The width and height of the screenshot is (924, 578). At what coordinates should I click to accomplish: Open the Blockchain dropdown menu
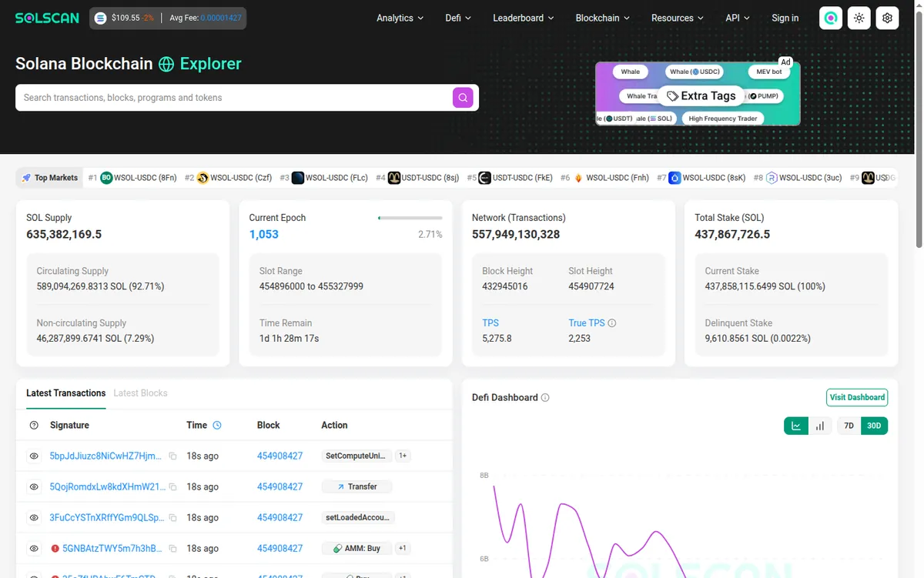click(602, 18)
